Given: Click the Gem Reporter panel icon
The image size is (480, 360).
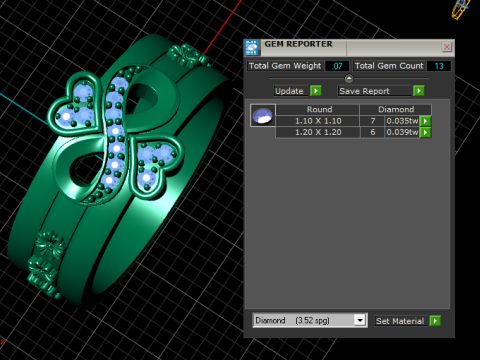Looking at the screenshot, I should [x=252, y=48].
